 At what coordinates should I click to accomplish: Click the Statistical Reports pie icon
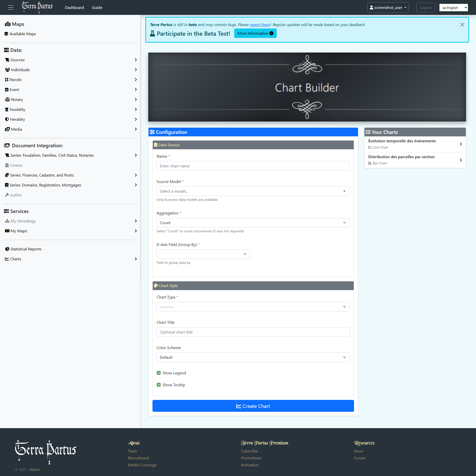pyautogui.click(x=7, y=249)
